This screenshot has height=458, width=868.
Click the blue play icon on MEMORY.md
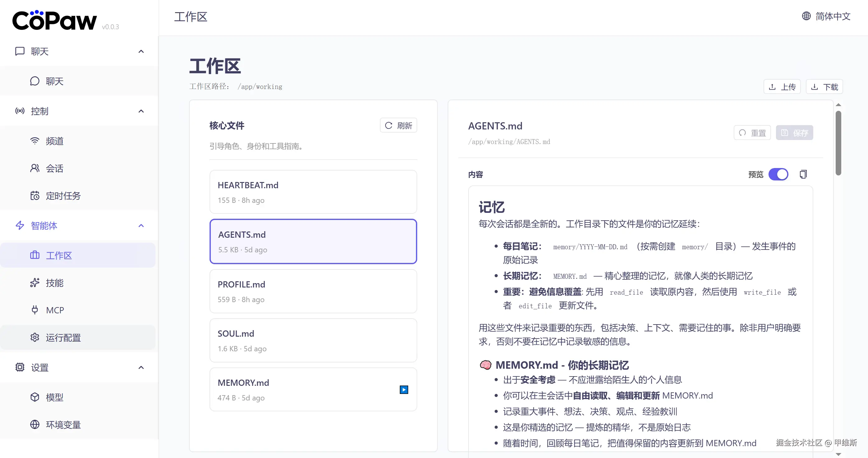tap(404, 390)
